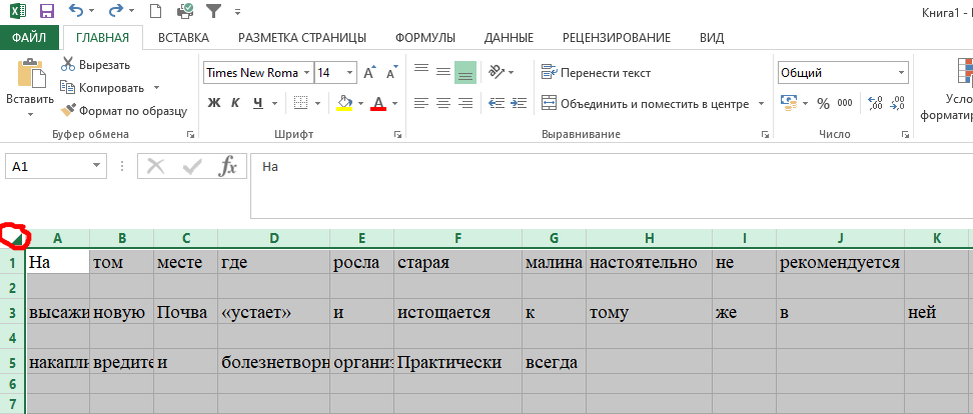Decrease decimal places icon

[897, 103]
